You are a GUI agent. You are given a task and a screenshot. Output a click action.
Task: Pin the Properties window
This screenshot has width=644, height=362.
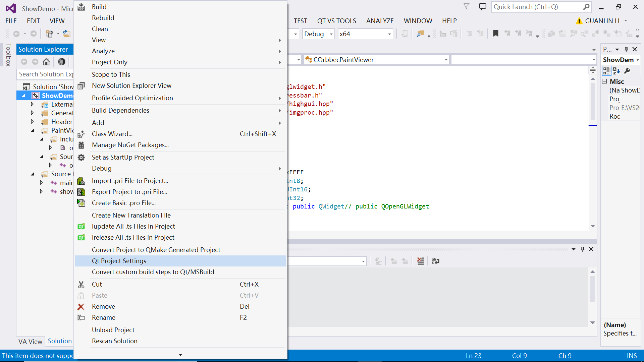626,49
